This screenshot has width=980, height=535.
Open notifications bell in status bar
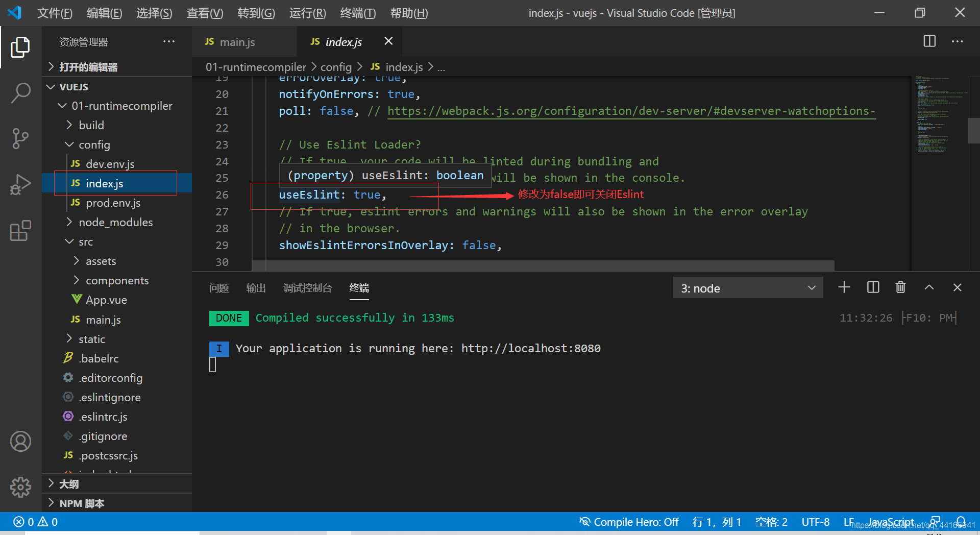[x=961, y=522]
